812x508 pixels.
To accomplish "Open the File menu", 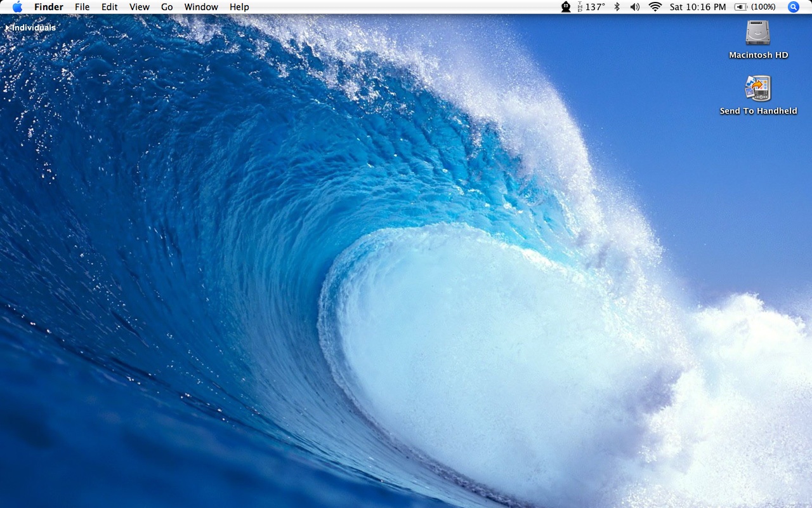I will pos(82,7).
